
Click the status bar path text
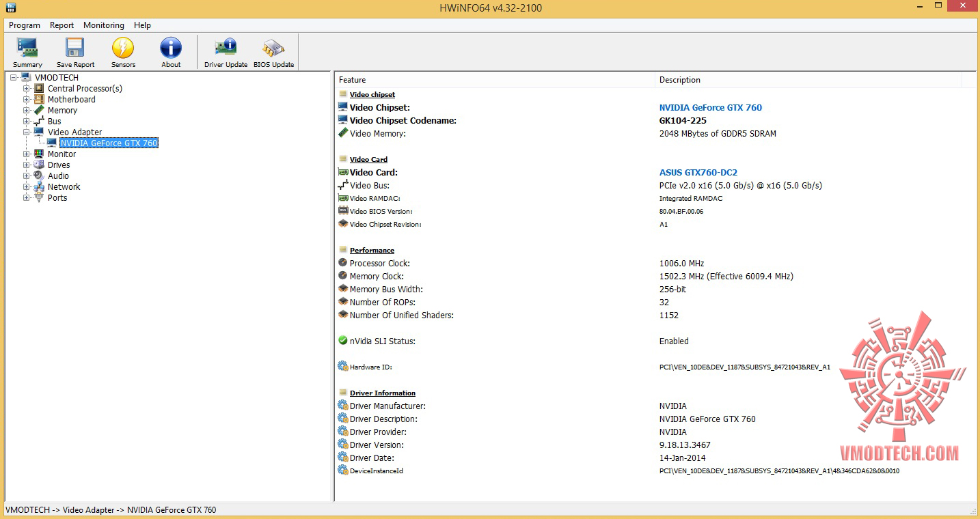[x=111, y=509]
